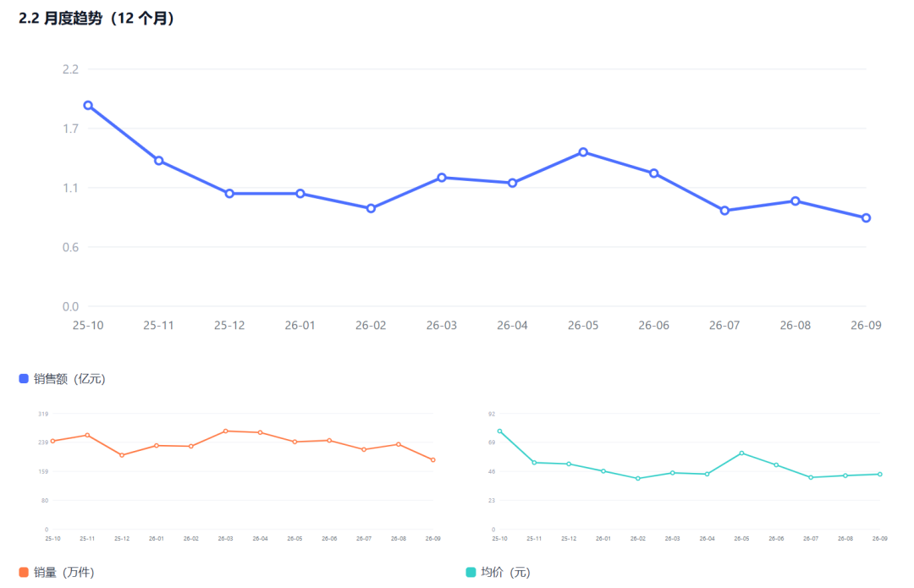The width and height of the screenshot is (914, 588).
Task: Pick the 26-03 point on orange 销量 line
Action: (226, 431)
